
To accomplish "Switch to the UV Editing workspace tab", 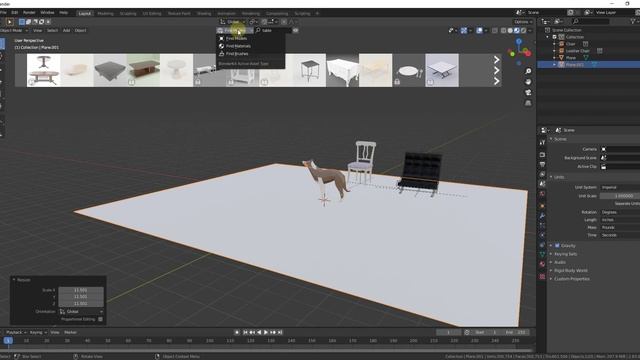I will click(152, 13).
